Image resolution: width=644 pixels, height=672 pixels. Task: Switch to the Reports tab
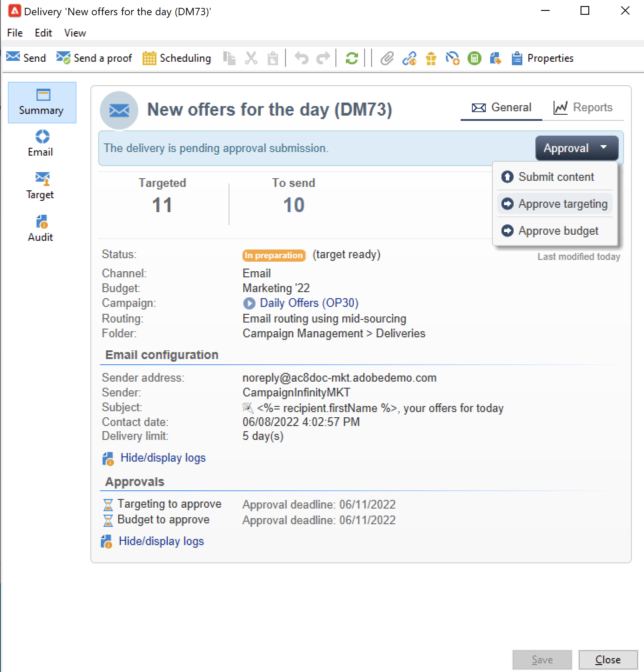point(583,107)
